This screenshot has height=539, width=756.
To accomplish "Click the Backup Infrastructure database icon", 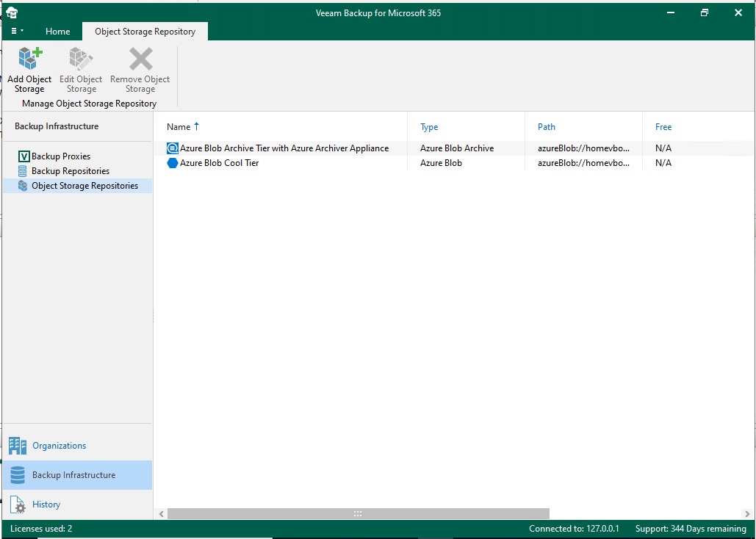I will click(18, 475).
